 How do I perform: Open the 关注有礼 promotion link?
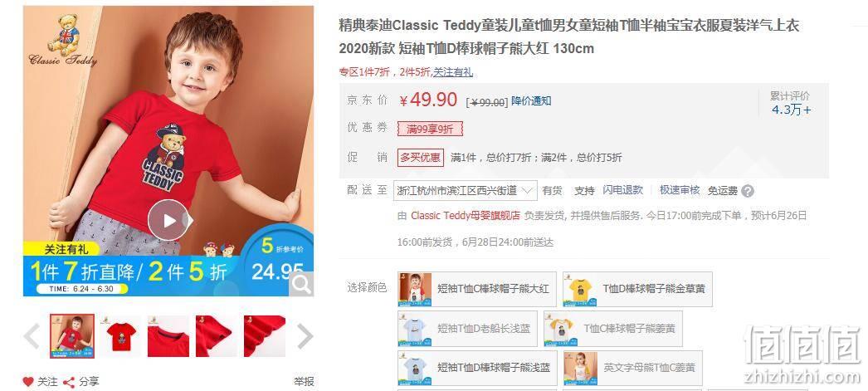coord(453,72)
